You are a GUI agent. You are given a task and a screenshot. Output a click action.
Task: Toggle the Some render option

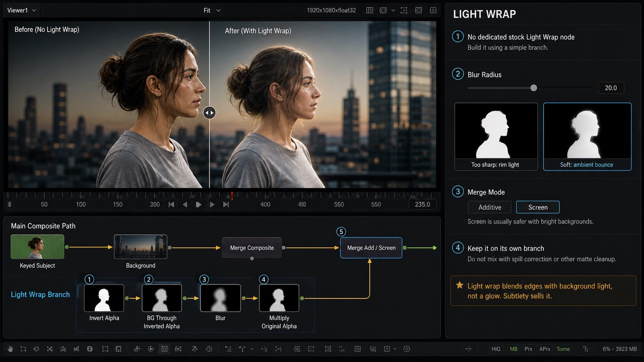click(563, 349)
